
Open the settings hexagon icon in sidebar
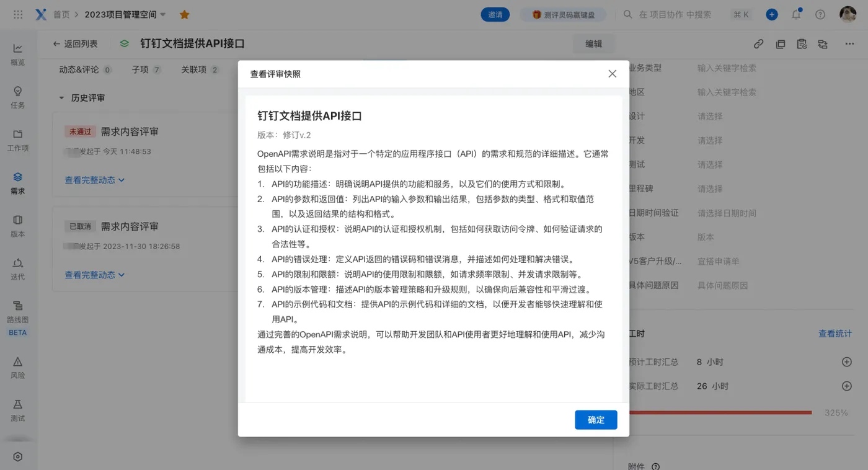(18, 456)
